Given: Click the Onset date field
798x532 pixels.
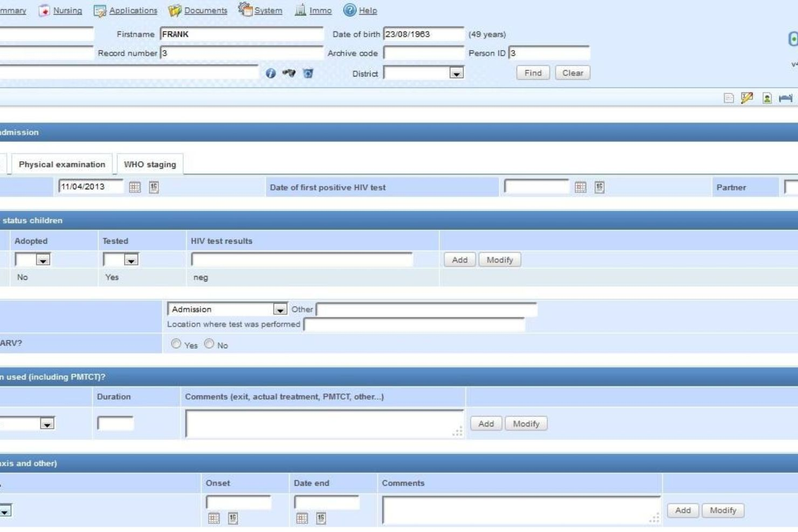Looking at the screenshot, I should pos(238,502).
